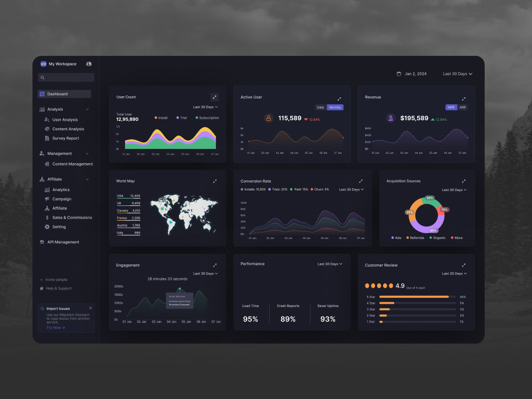Toggle Churn: 5% legend in Conversion Rate
Viewport: 532px width, 399px height.
(320, 189)
